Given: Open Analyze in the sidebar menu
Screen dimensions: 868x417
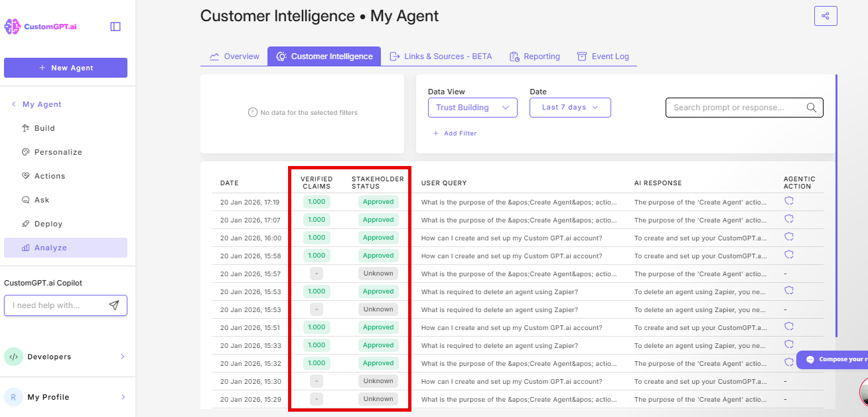Looking at the screenshot, I should [x=66, y=248].
